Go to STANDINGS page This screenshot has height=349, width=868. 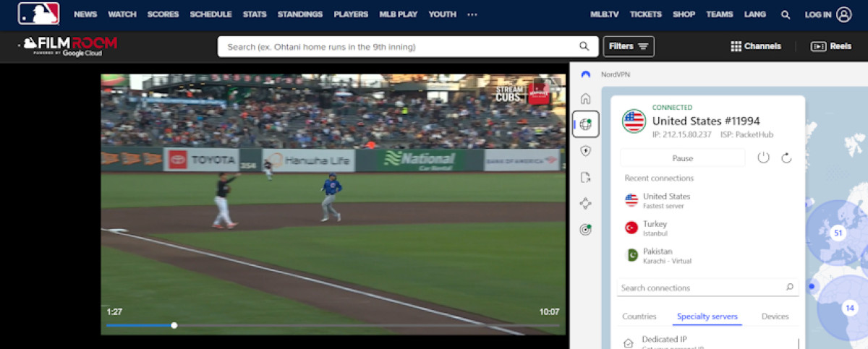coord(300,14)
